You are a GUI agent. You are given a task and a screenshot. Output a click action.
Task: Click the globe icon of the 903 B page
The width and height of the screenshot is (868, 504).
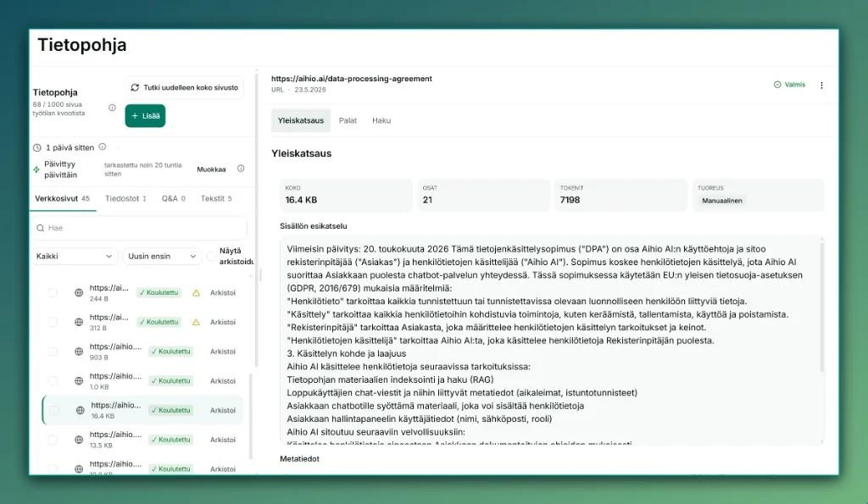(79, 352)
